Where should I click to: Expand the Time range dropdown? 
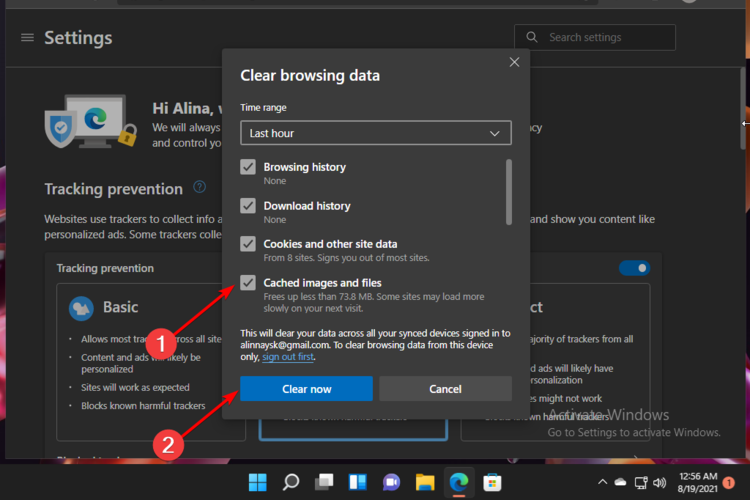[375, 133]
